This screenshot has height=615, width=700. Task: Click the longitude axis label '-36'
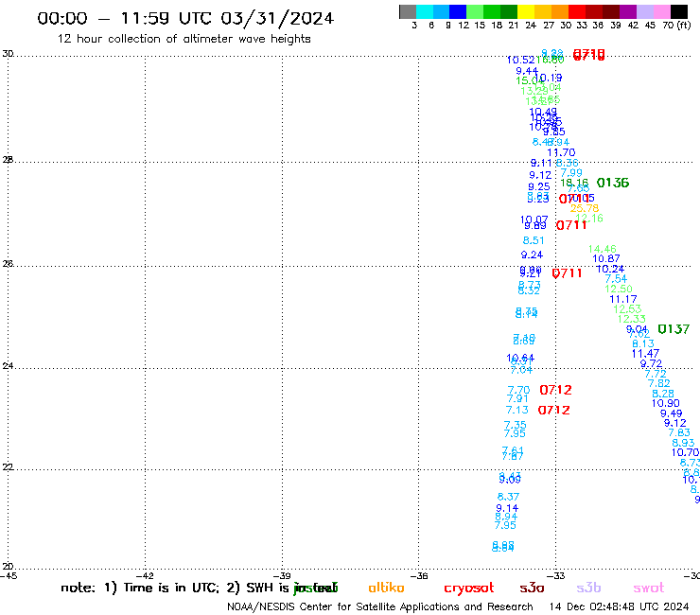pyautogui.click(x=419, y=576)
